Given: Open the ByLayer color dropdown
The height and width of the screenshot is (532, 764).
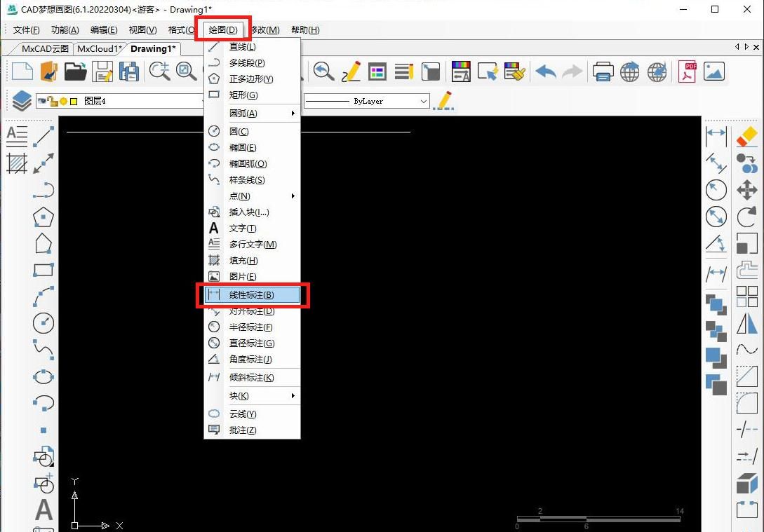Looking at the screenshot, I should point(424,101).
